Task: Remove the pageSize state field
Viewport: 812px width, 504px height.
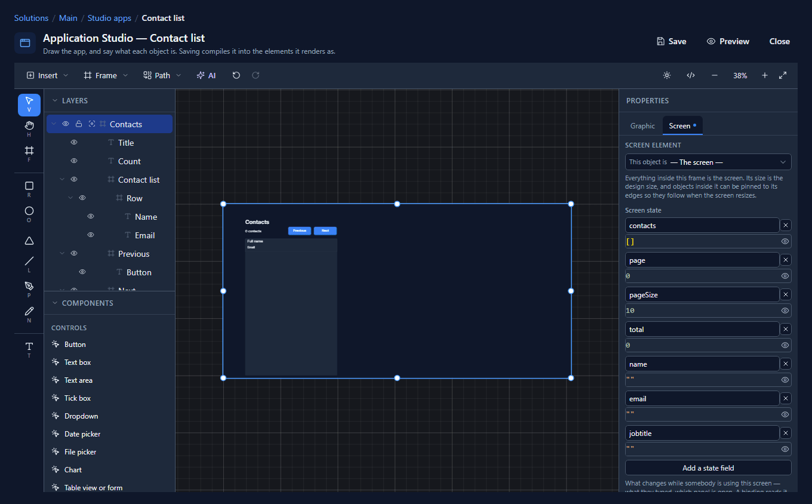Action: click(786, 294)
